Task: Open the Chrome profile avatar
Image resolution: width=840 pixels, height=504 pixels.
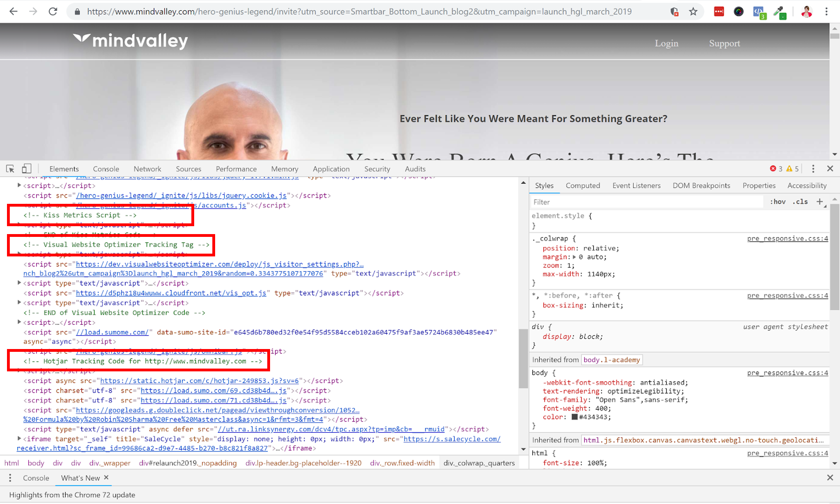Action: [806, 12]
